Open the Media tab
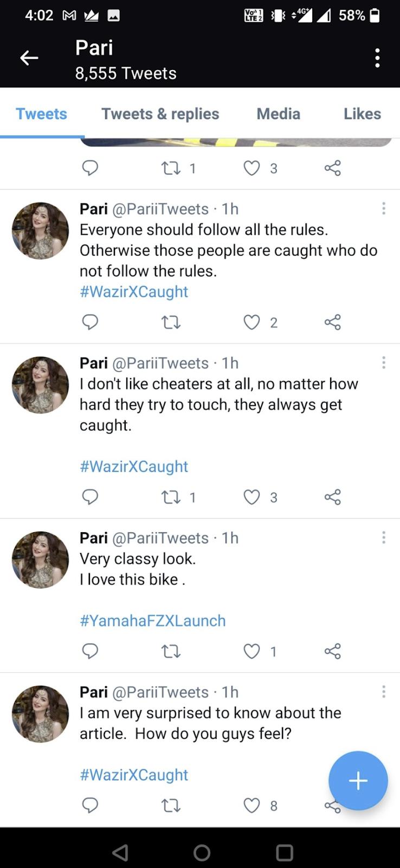This screenshot has width=400, height=868. click(x=278, y=114)
